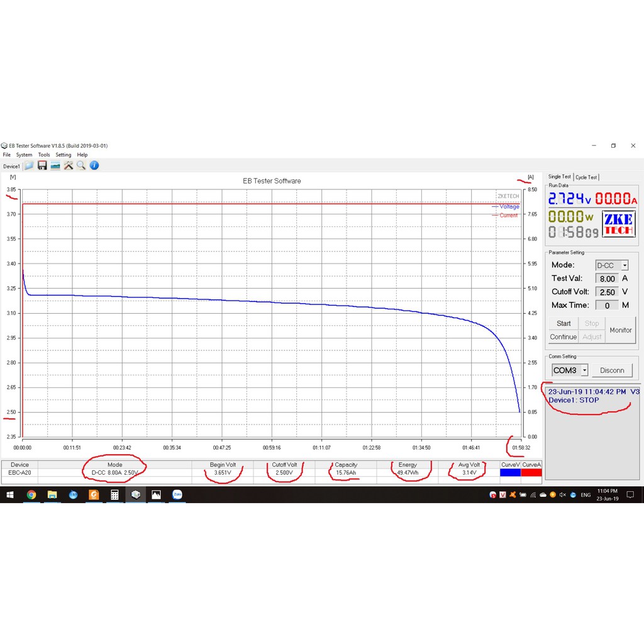Click the Monitor button

click(x=620, y=330)
